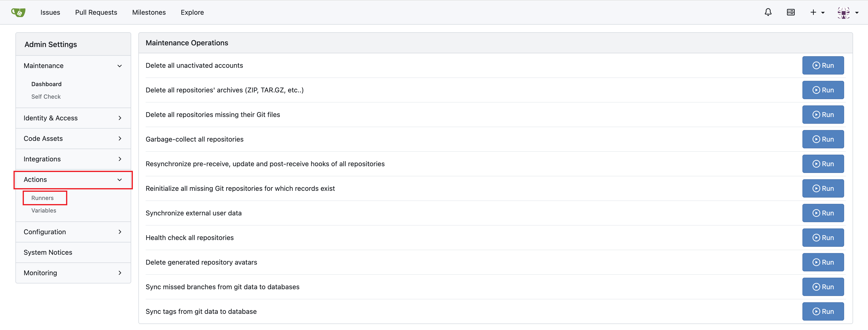The height and width of the screenshot is (330, 868).
Task: Open System Notices in sidebar
Action: coord(48,253)
